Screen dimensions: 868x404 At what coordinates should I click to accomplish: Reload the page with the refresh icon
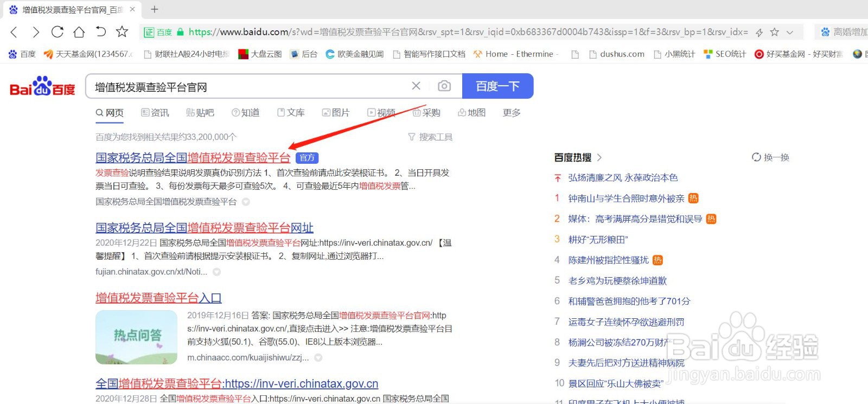pyautogui.click(x=57, y=32)
